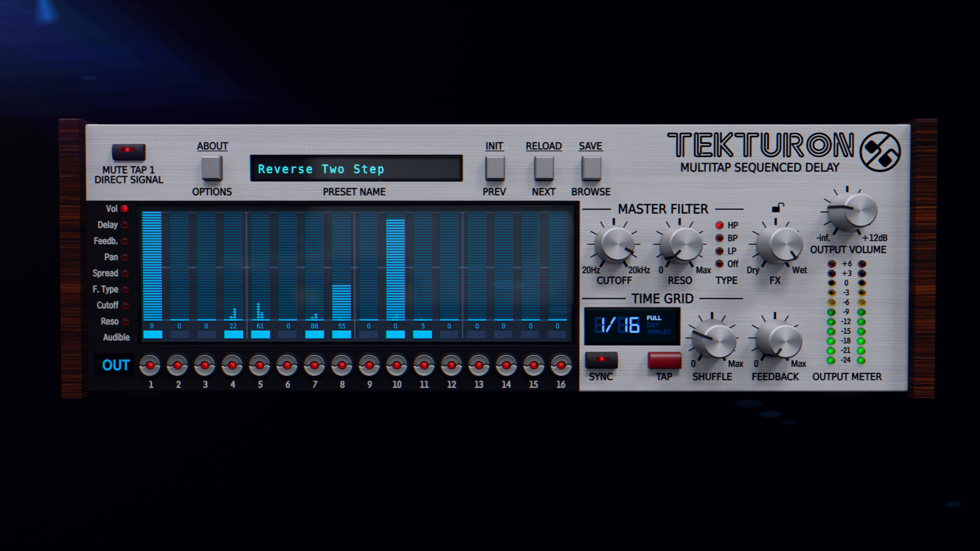Click the step 8 volume bar
The image size is (980, 551).
click(x=341, y=302)
